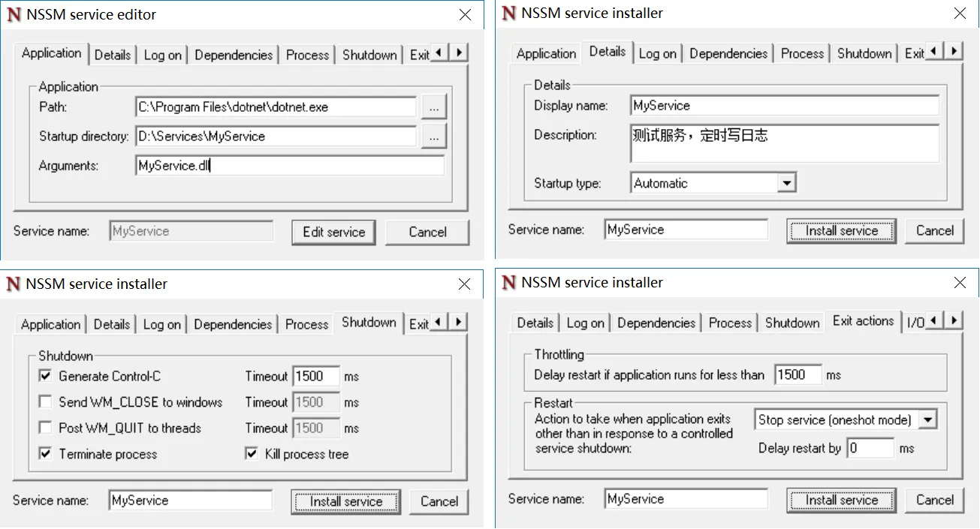Uncheck Generate Control-C checkbox
The image size is (980, 529).
(x=45, y=376)
